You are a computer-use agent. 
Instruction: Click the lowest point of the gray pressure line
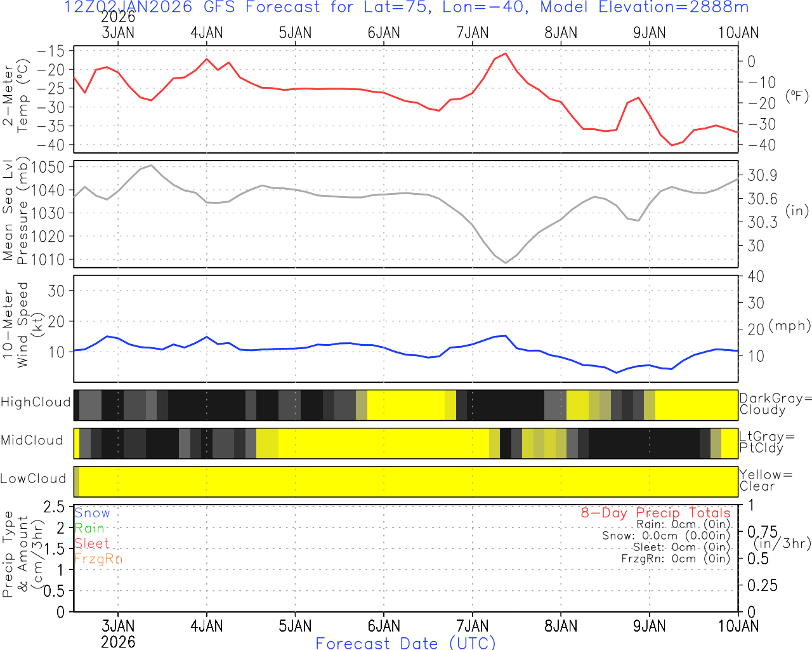506,262
